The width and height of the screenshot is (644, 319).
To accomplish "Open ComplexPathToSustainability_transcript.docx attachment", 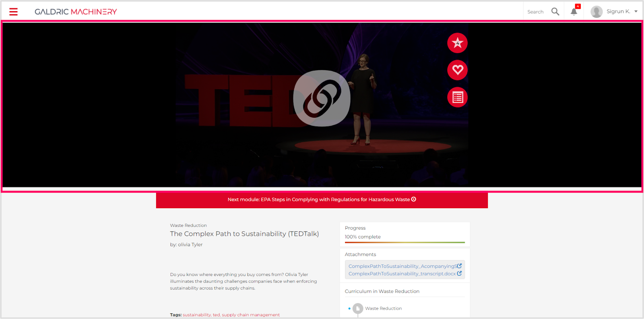I will (402, 274).
